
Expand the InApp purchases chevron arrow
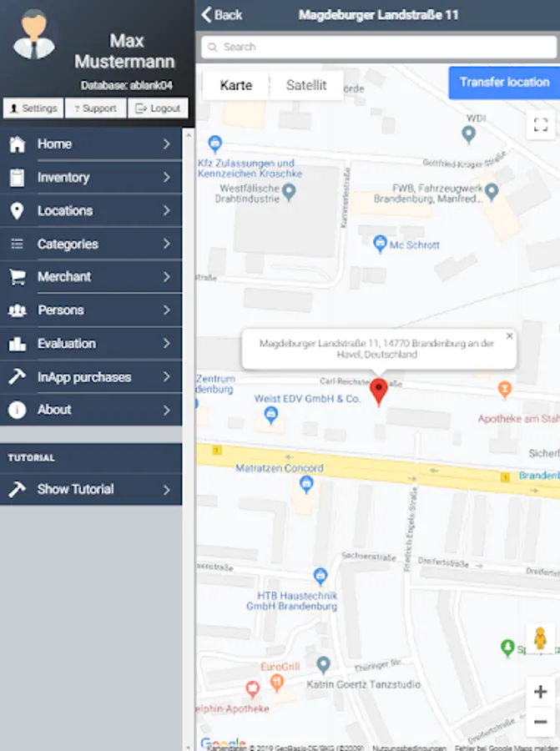pos(167,377)
